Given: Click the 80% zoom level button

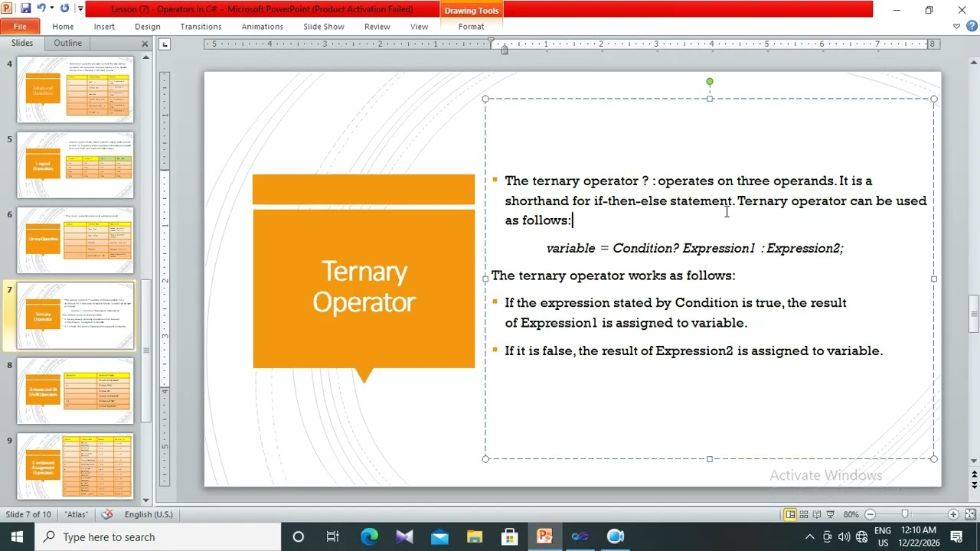Looking at the screenshot, I should coord(851,514).
